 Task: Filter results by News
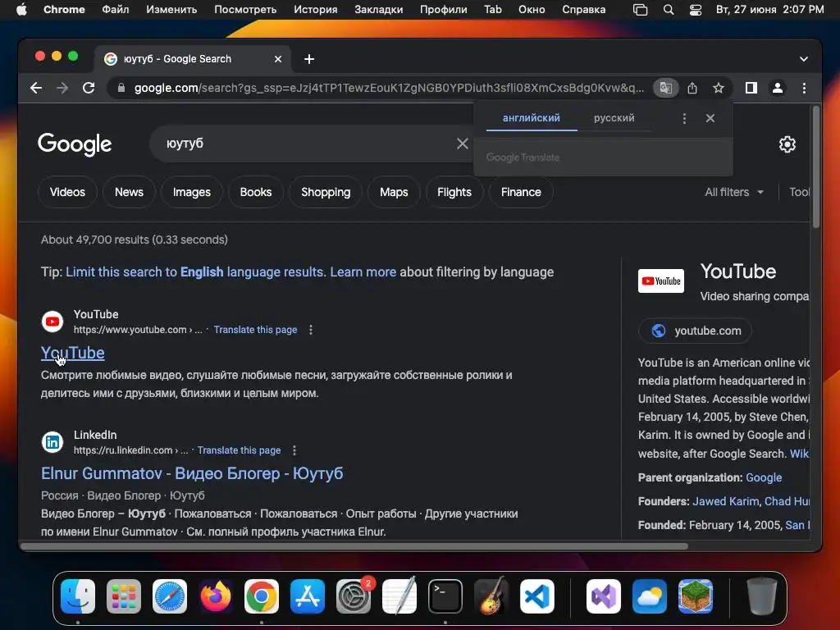[x=129, y=192]
